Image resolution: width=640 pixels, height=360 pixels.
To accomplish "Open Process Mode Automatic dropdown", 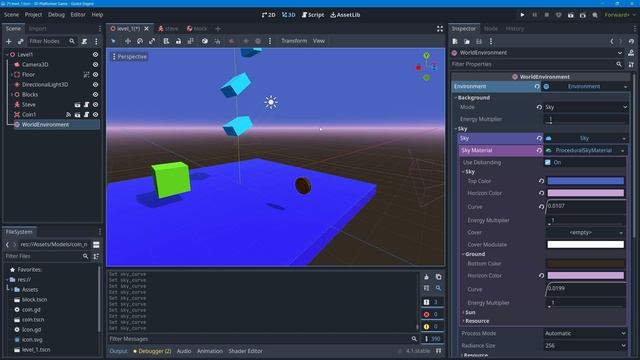I will (585, 333).
